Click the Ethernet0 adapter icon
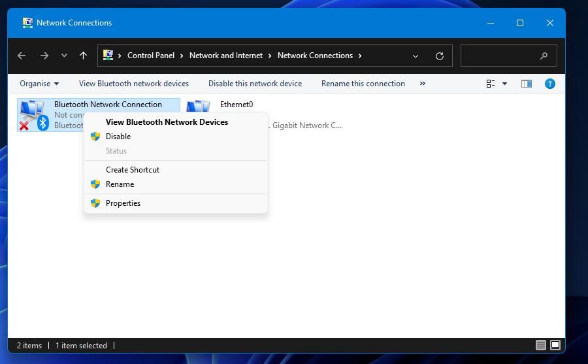The height and width of the screenshot is (364, 588). tap(198, 107)
